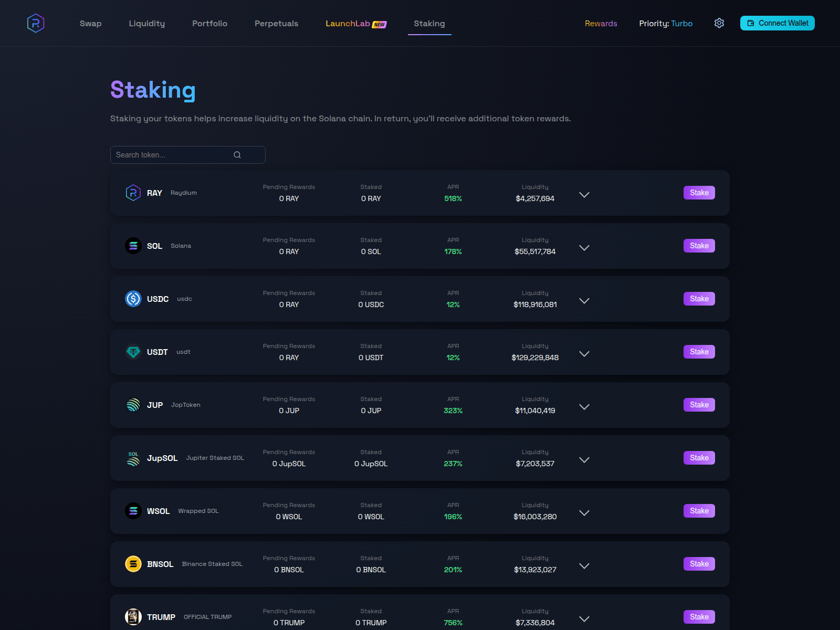This screenshot has width=840, height=630.
Task: Click the USDC token icon
Action: (x=133, y=299)
